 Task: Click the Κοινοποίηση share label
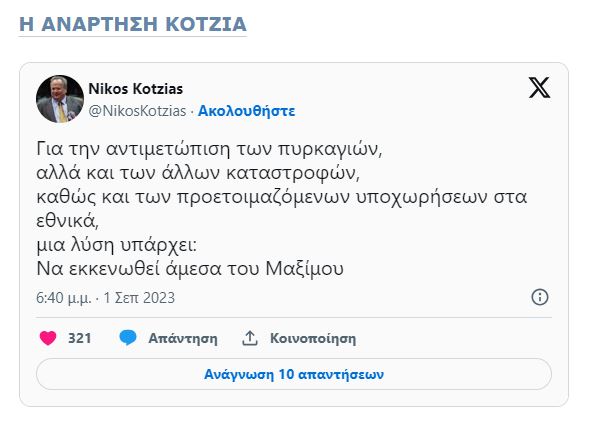point(313,338)
